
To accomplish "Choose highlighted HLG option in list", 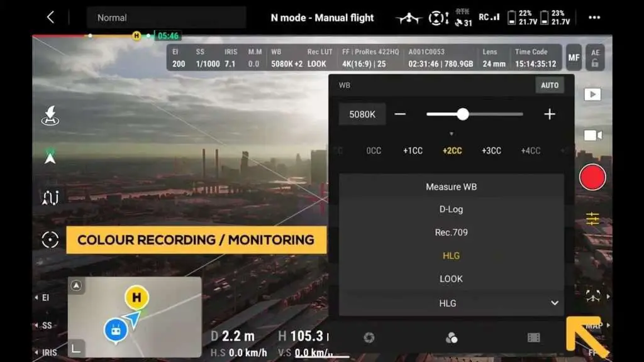I will coord(452,256).
